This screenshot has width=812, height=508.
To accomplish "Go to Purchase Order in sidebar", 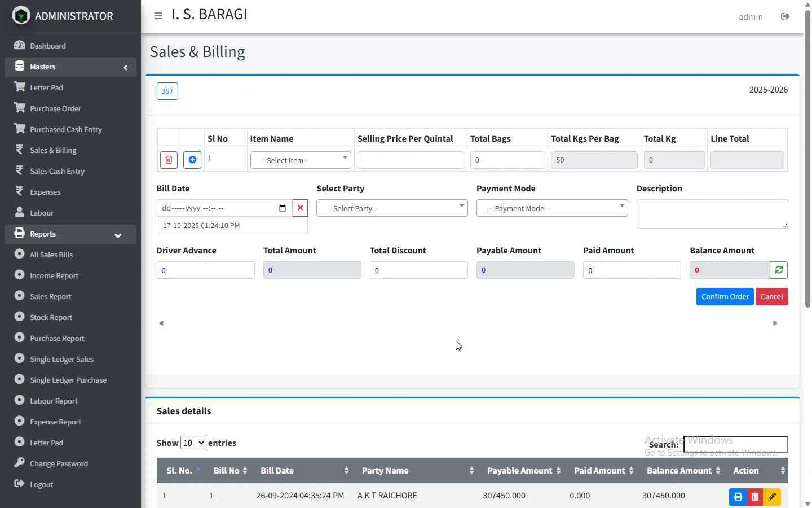I will click(x=55, y=109).
